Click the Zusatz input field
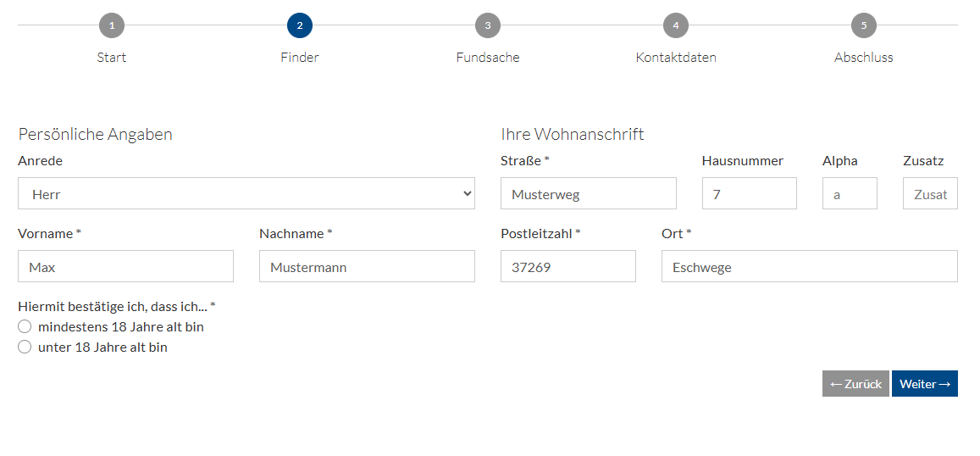Image resolution: width=980 pixels, height=456 pixels. 930,193
